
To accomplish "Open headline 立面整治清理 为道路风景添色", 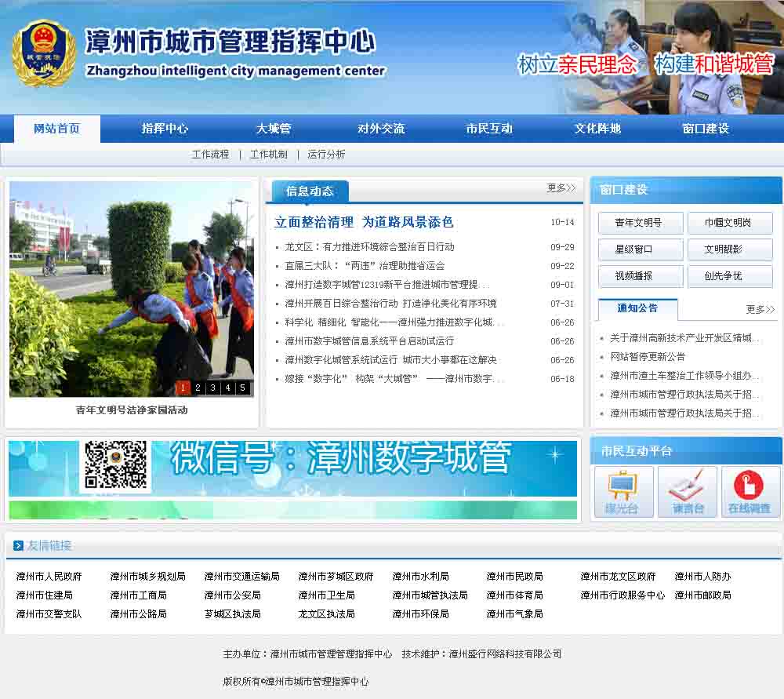I will 364,222.
